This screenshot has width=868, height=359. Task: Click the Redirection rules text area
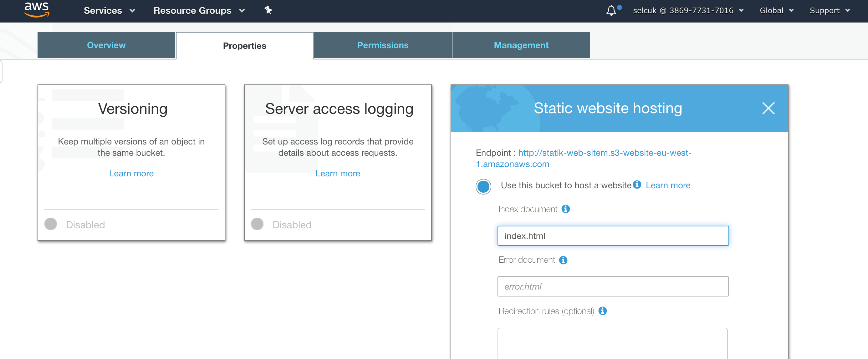point(612,343)
